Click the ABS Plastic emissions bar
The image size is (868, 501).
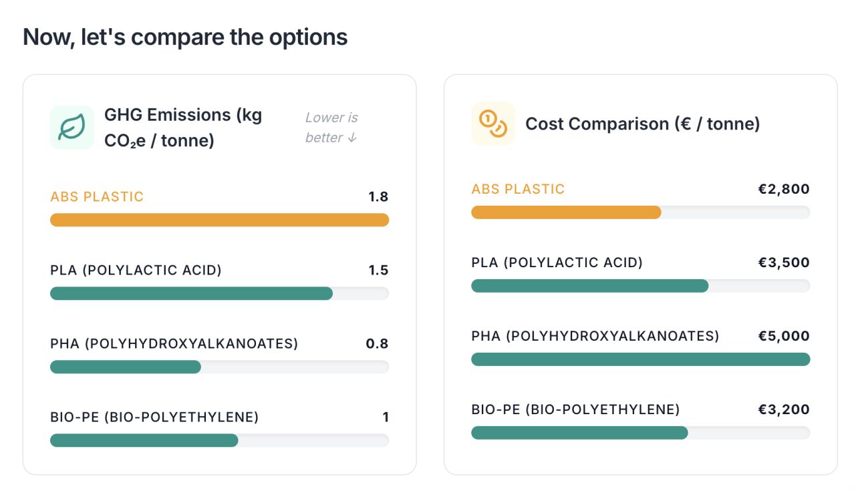point(219,220)
